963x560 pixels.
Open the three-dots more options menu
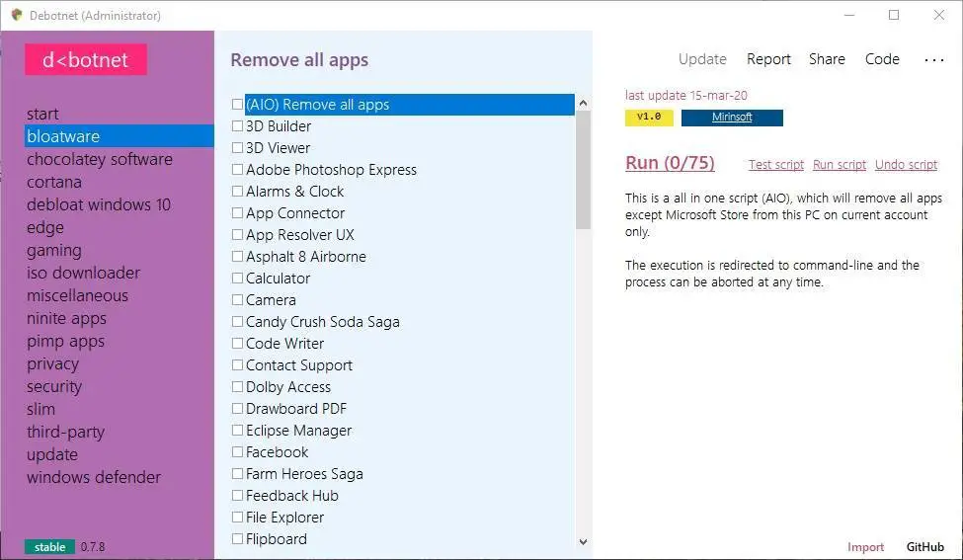(x=933, y=60)
